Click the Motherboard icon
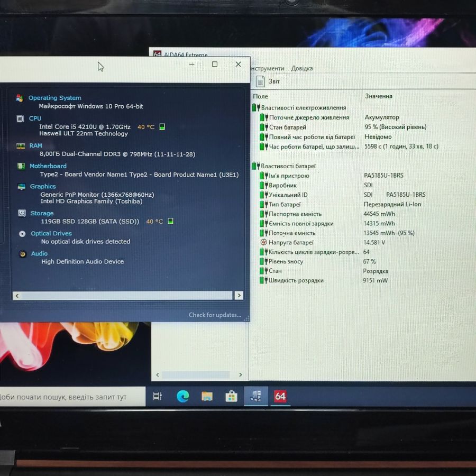Image resolution: width=476 pixels, height=476 pixels. (21, 166)
